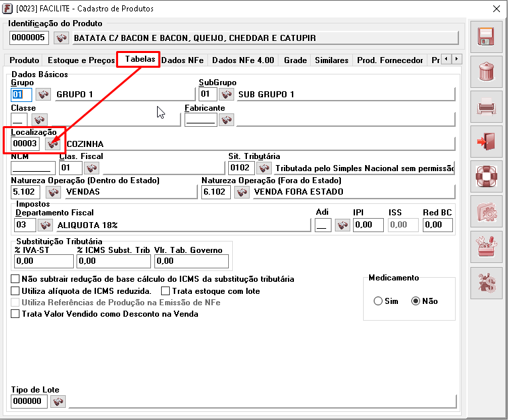Image resolution: width=508 pixels, height=420 pixels.
Task: Click the NCM input field
Action: point(33,168)
